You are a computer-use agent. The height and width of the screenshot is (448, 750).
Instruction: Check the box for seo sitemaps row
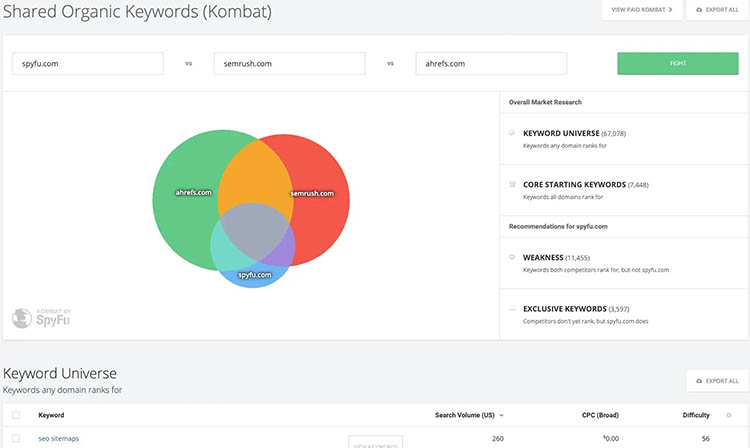pos(16,438)
